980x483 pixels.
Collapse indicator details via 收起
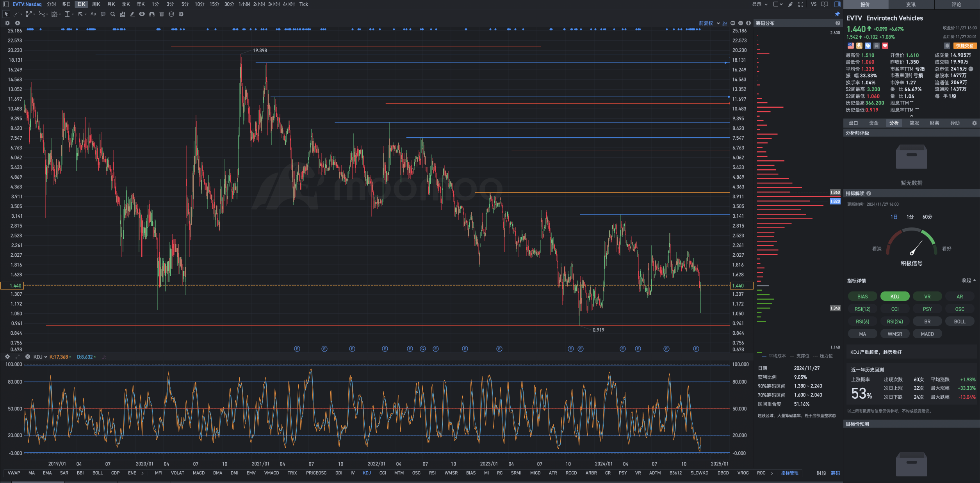[969, 281]
